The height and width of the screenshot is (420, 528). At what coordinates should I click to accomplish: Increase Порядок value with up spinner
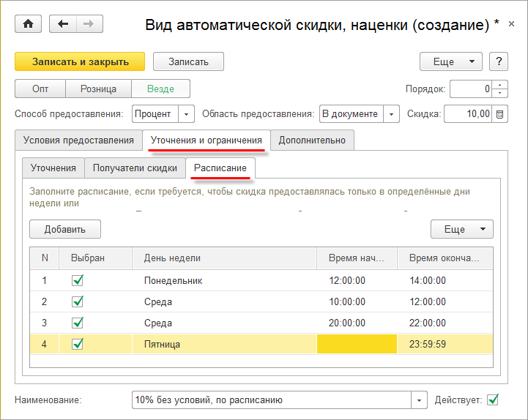pyautogui.click(x=500, y=85)
